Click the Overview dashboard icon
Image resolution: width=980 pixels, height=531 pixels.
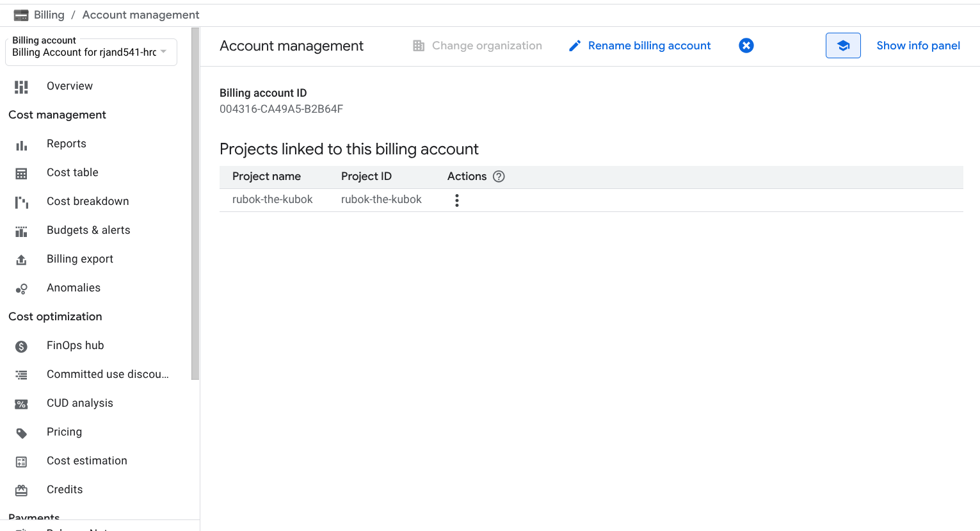point(22,86)
